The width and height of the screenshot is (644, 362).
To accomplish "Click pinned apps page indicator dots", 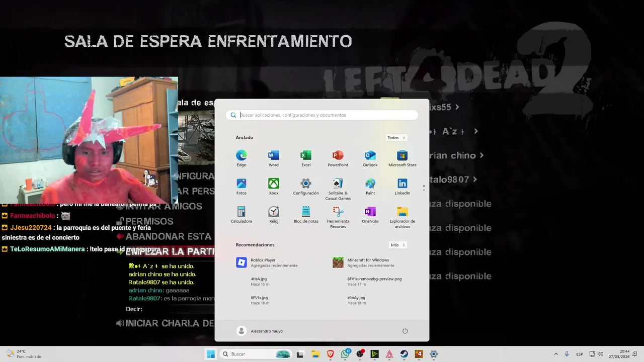I will point(424,188).
